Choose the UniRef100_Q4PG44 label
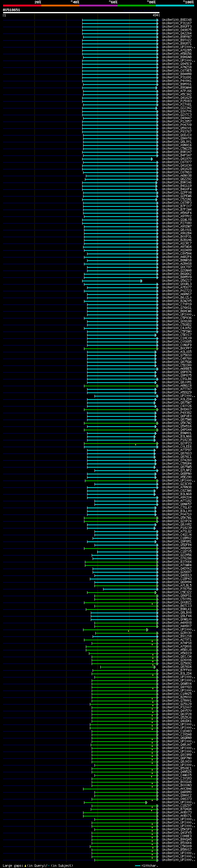The width and height of the screenshot is (197, 868). (177, 430)
